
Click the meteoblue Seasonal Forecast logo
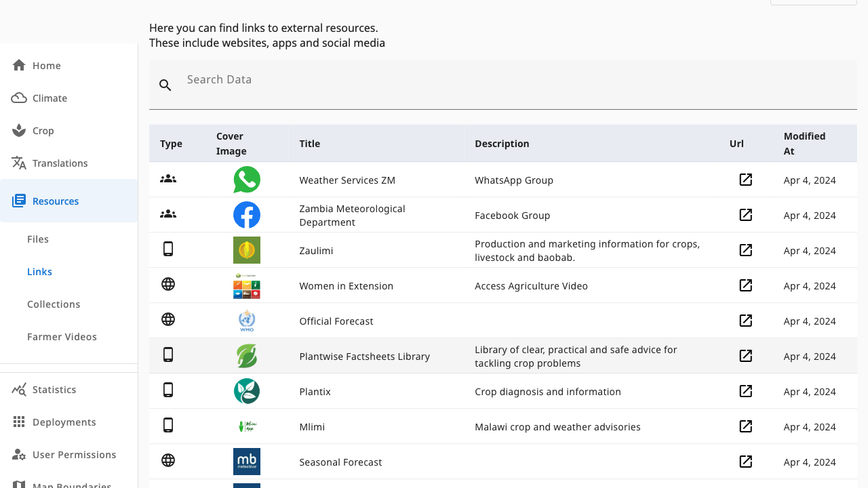pyautogui.click(x=247, y=462)
